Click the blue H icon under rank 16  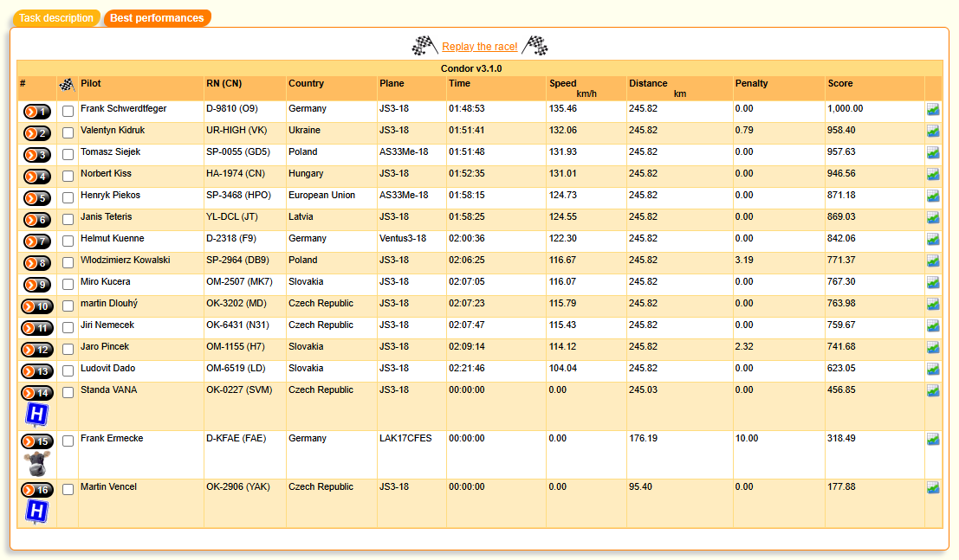(36, 512)
